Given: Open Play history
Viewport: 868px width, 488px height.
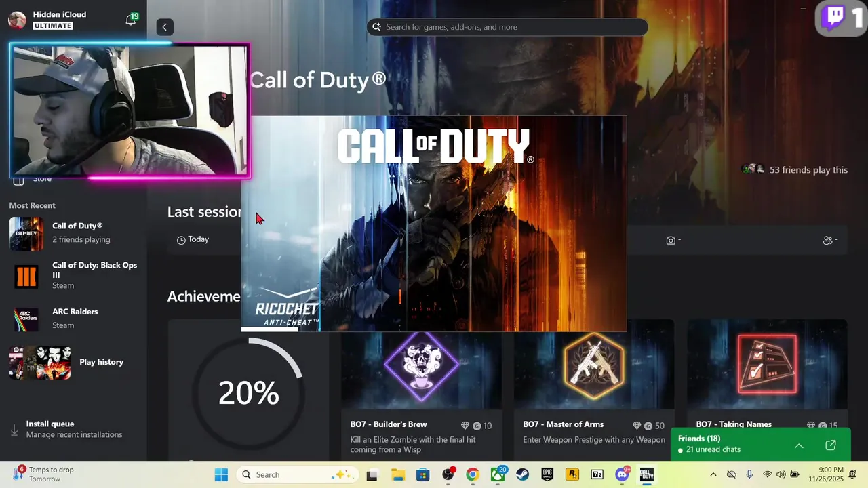Looking at the screenshot, I should coord(73,362).
